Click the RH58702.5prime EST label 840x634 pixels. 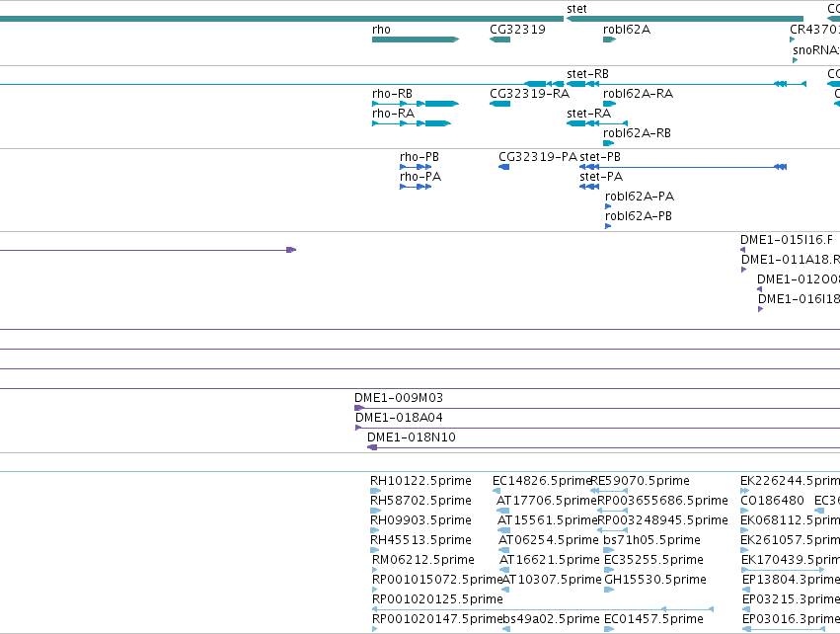point(420,501)
